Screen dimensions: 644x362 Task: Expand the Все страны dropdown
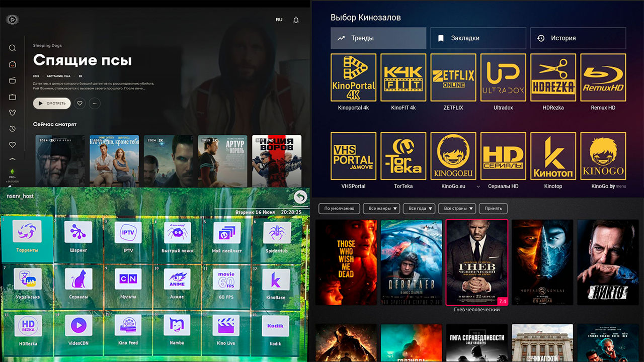click(x=456, y=208)
